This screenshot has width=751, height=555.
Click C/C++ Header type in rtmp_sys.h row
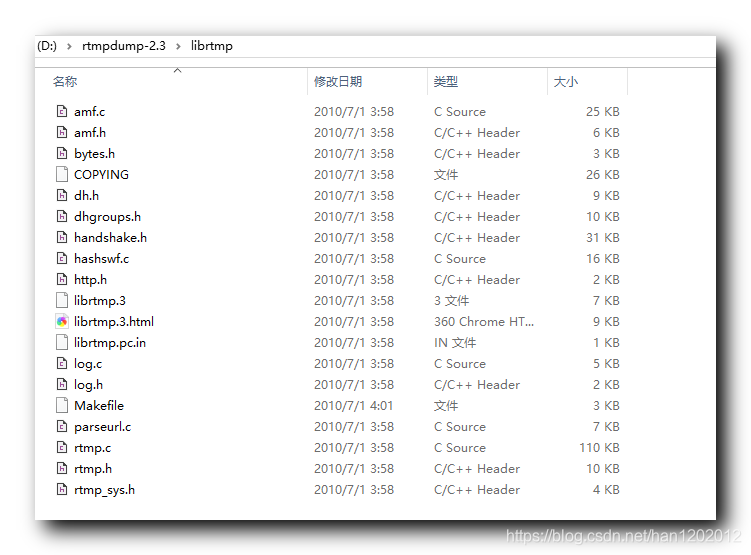[x=477, y=490]
